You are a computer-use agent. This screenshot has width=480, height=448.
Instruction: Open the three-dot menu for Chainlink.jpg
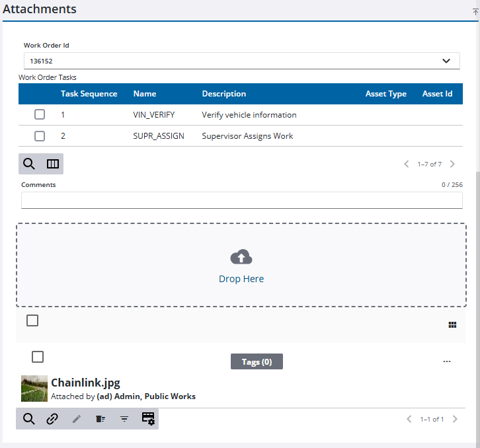tap(447, 361)
